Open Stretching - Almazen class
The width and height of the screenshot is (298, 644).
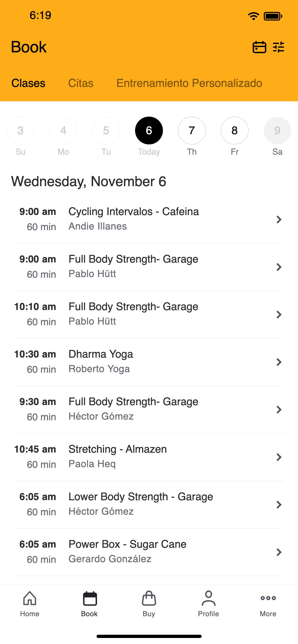(149, 457)
